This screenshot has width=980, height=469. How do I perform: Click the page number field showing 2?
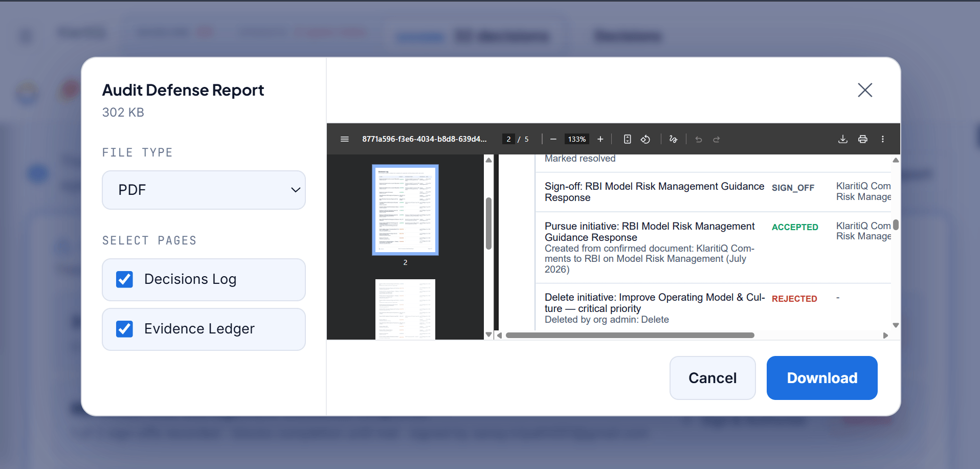[508, 139]
